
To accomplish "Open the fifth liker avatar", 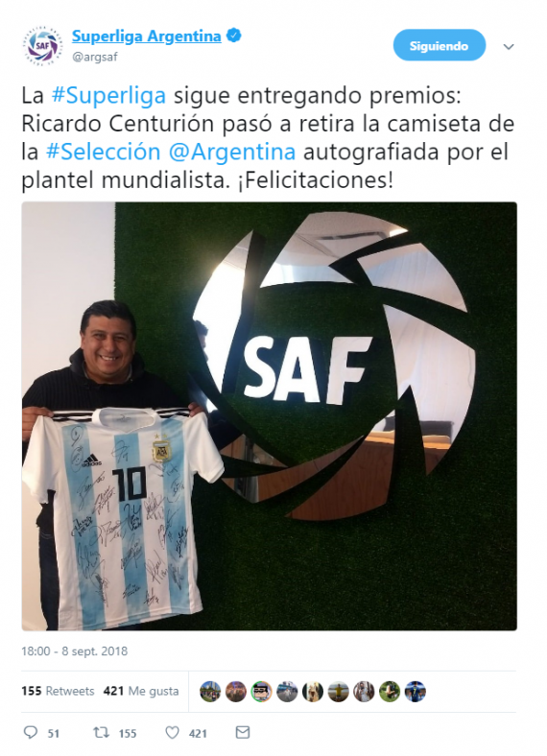I will point(313,692).
